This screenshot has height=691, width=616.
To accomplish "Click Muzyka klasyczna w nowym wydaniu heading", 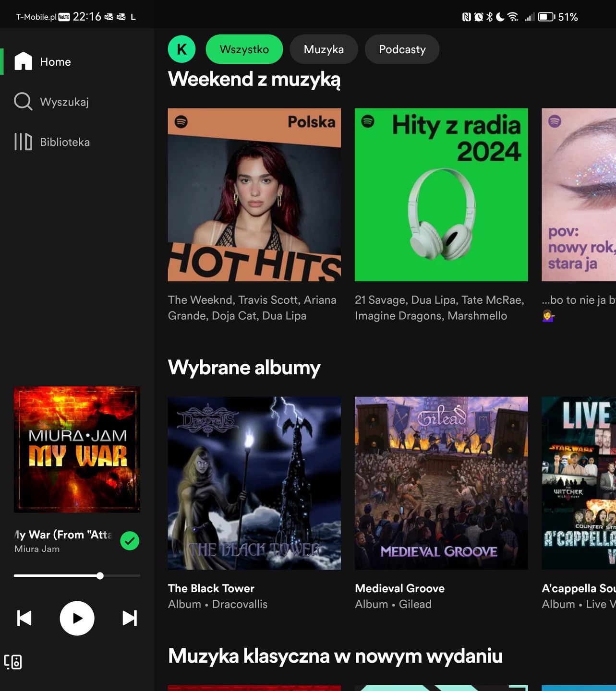I will click(x=335, y=656).
